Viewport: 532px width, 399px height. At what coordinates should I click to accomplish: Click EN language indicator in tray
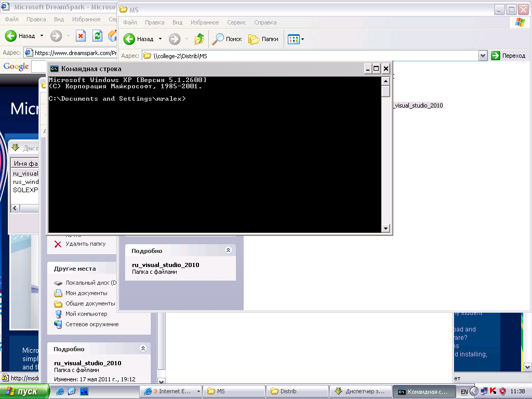tap(464, 392)
